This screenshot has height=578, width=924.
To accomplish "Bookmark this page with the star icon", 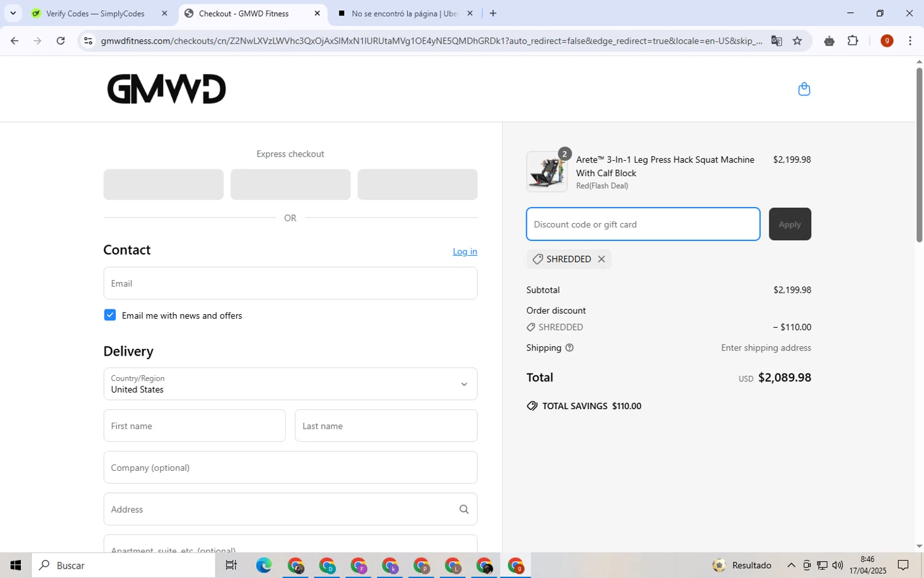I will coord(797,41).
